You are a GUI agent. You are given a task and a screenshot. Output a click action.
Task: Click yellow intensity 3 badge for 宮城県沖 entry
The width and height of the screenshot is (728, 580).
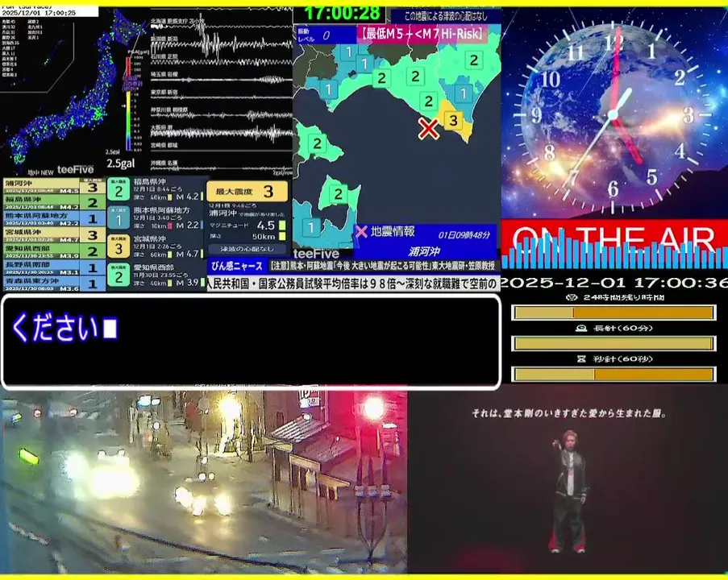pyautogui.click(x=119, y=246)
